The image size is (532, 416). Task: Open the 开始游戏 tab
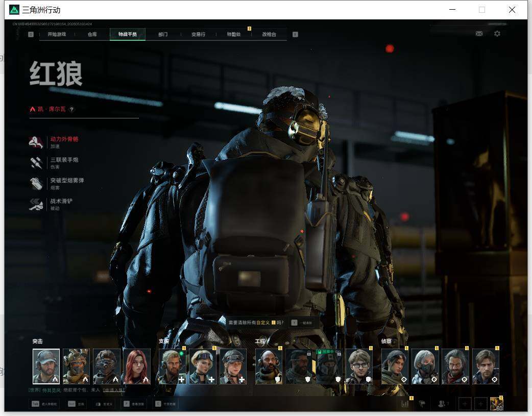tap(57, 34)
